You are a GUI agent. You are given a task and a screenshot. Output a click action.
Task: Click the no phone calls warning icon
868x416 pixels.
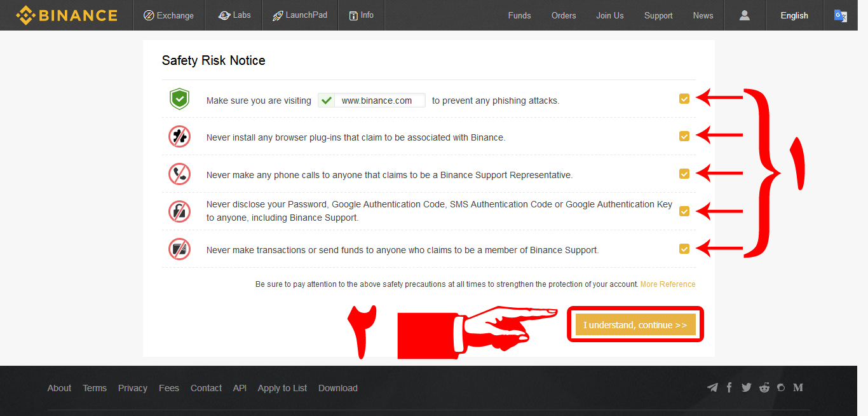coord(180,174)
